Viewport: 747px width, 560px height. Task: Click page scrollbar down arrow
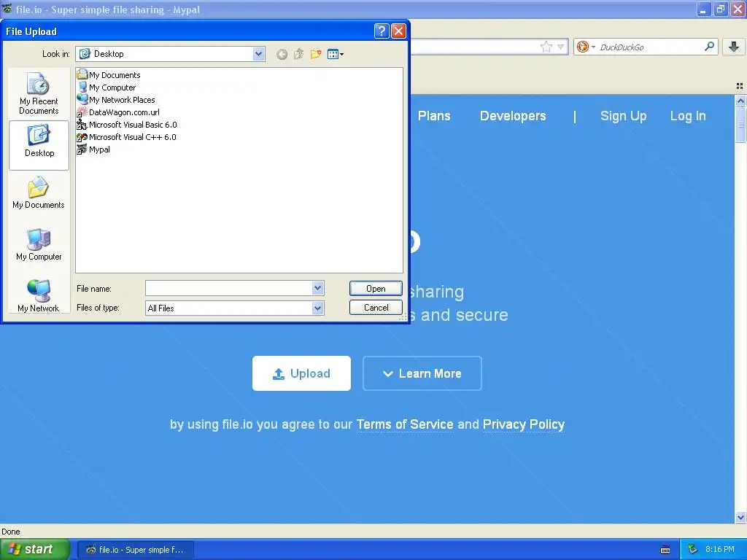pos(740,517)
